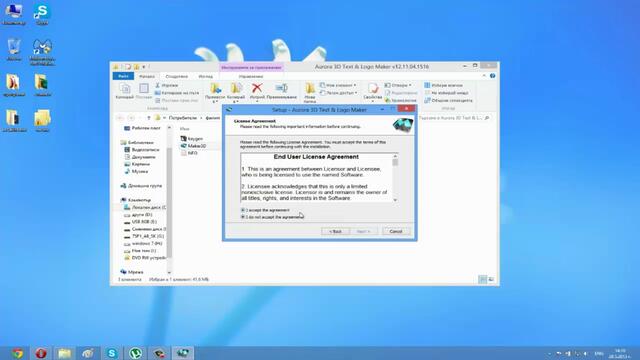Click the Setup dialog title bar icon

coord(229,110)
